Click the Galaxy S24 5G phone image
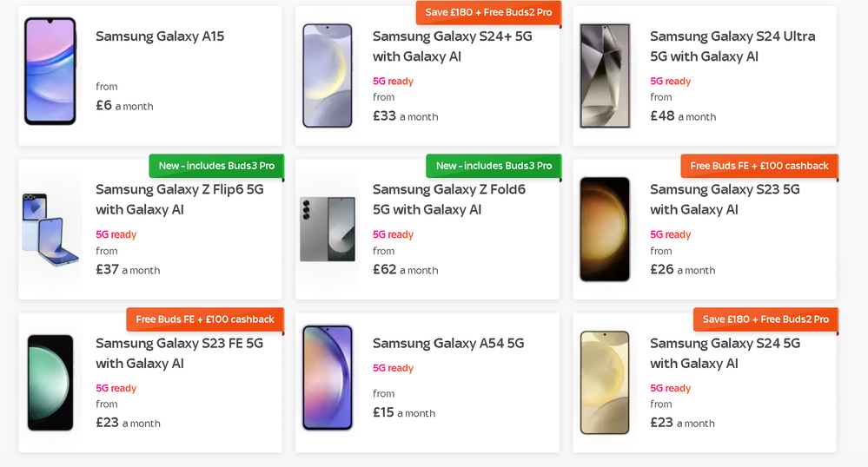Screen dimensions: 868x467 click(x=605, y=383)
